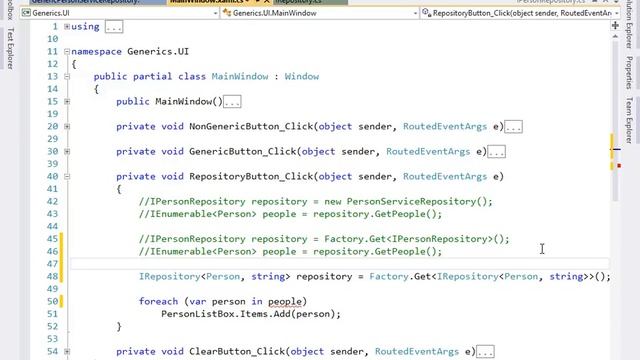Open the Generics.UI project dropdown
Screen dimensions: 640x360
pyautogui.click(x=120, y=13)
